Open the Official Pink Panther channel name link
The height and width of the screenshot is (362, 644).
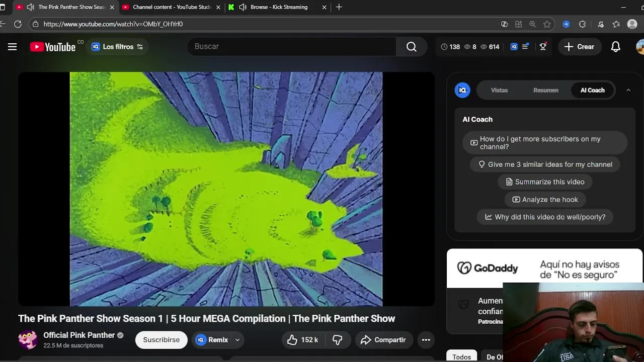(x=79, y=335)
